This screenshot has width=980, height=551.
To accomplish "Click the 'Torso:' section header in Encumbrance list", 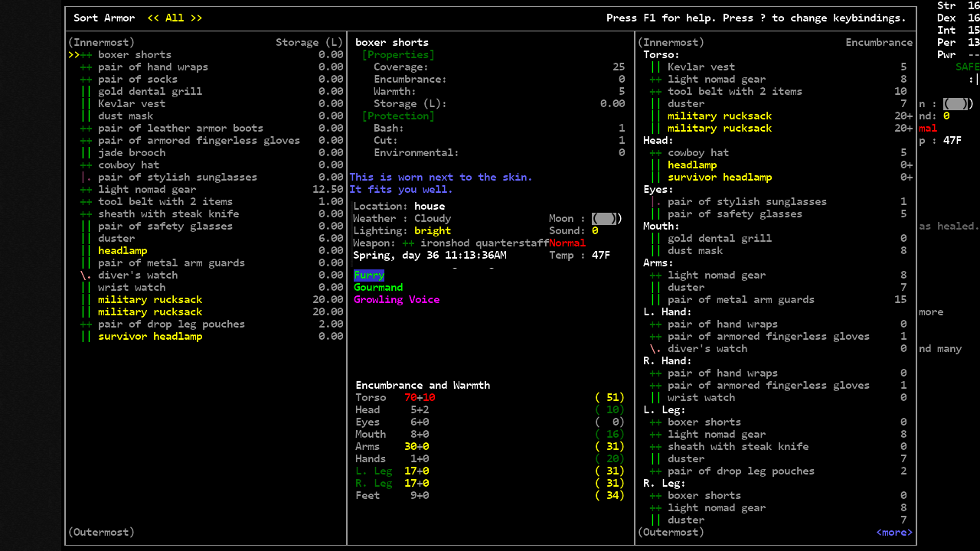I will pyautogui.click(x=661, y=54).
